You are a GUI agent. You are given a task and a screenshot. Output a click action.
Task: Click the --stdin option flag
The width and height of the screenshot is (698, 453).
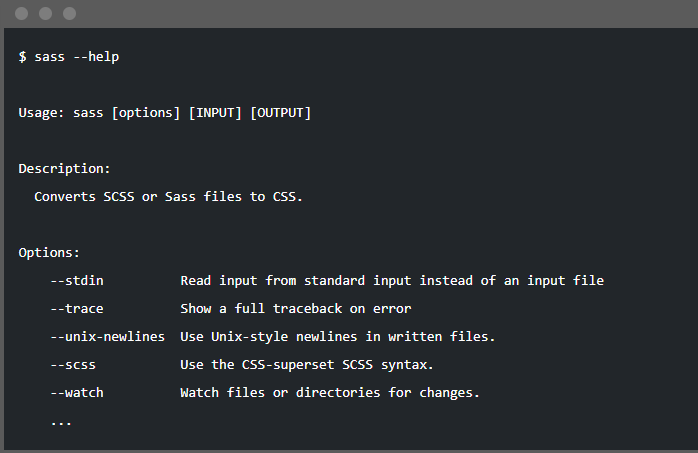pos(80,281)
